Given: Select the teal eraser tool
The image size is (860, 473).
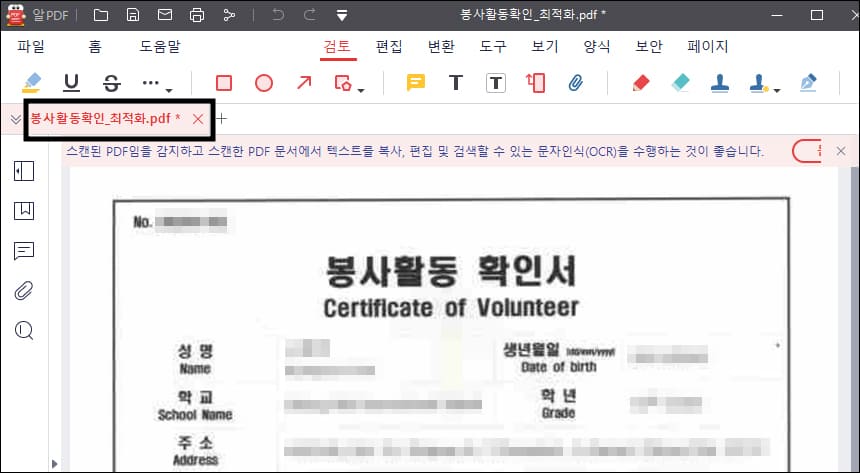Looking at the screenshot, I should click(680, 83).
